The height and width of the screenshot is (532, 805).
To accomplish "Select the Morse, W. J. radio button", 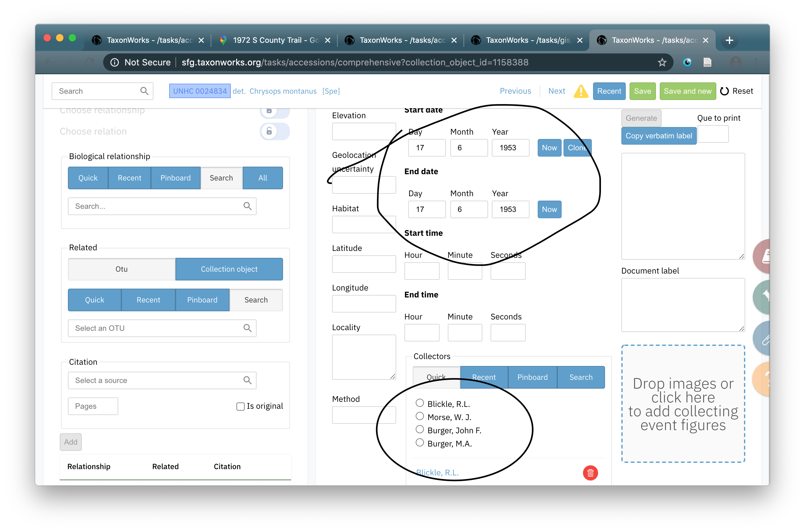I will pos(419,416).
